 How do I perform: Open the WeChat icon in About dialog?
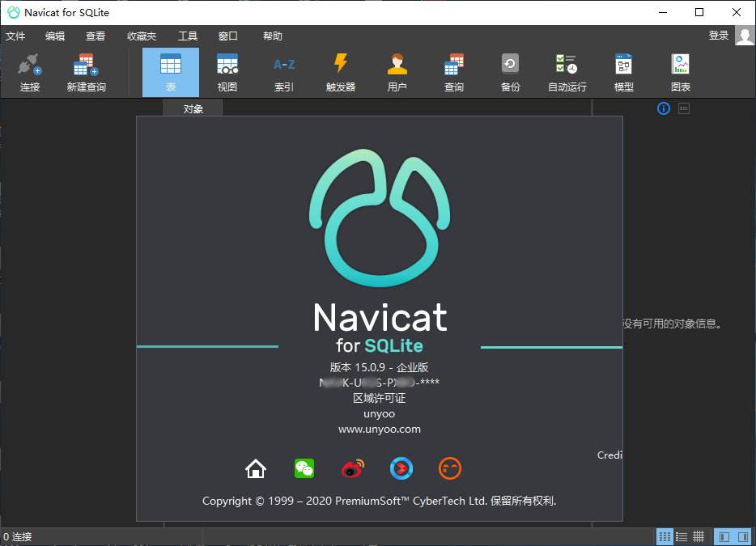304,468
